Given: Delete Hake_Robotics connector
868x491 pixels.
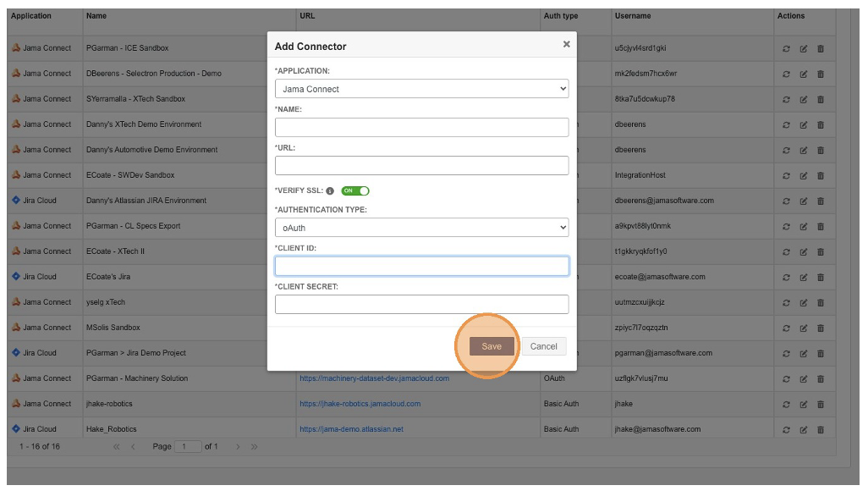Looking at the screenshot, I should click(821, 430).
